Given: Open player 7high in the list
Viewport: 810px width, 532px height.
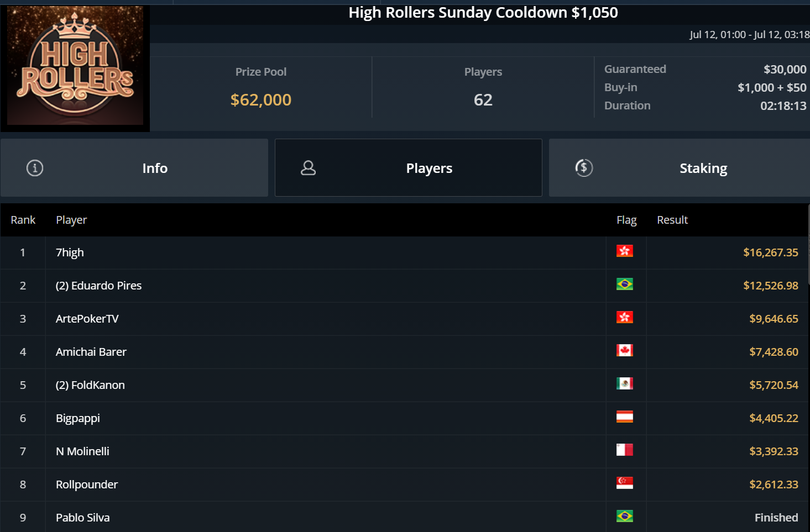Looking at the screenshot, I should click(x=70, y=252).
